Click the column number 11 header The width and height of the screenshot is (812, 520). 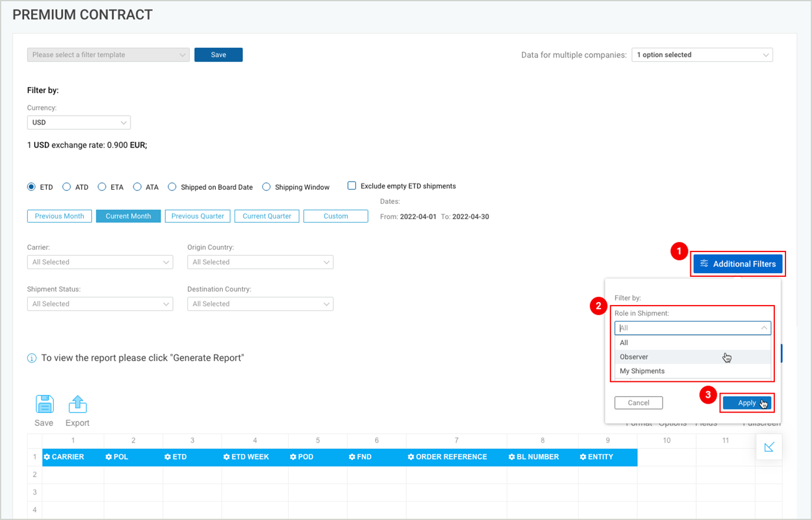point(726,440)
